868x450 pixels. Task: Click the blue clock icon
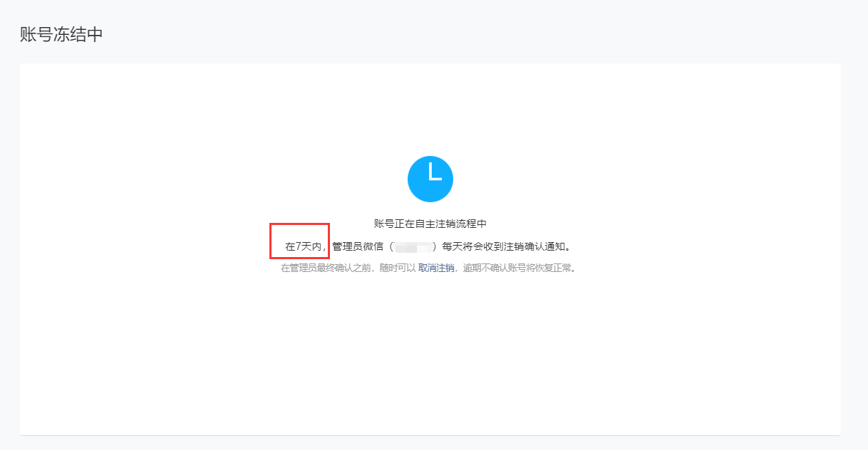coord(430,179)
